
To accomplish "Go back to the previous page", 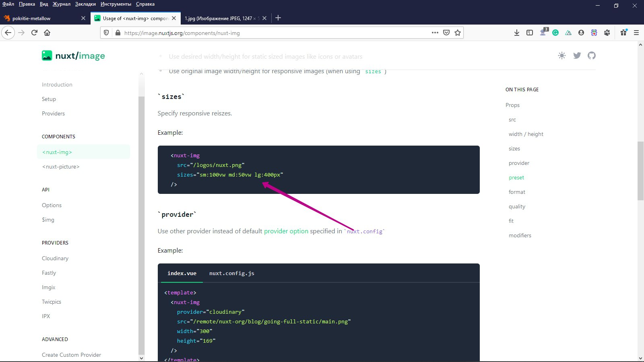I will 8,33.
